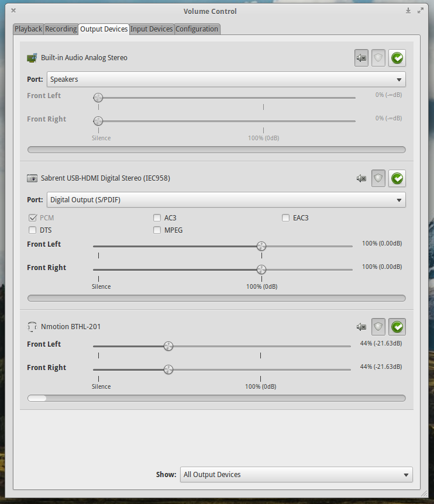Lock channels for Built-in Audio
Screen dimensions: 434x504
tap(378, 58)
